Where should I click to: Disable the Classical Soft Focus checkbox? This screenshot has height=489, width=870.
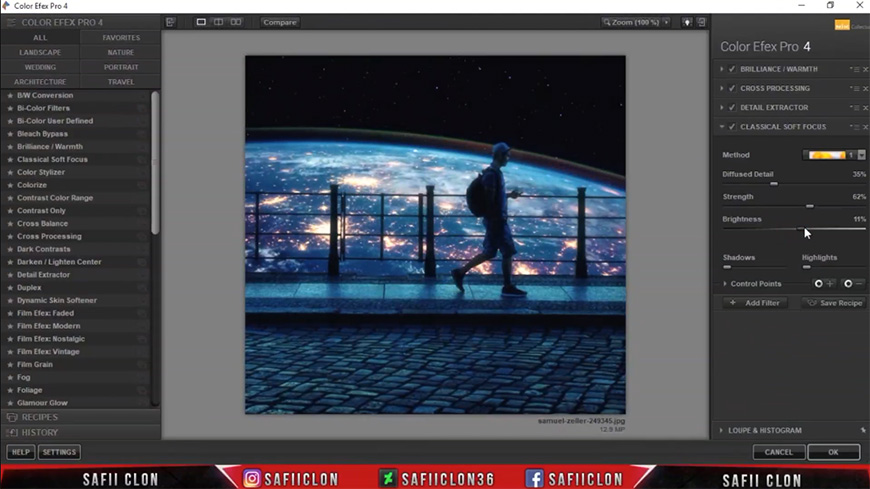point(732,127)
